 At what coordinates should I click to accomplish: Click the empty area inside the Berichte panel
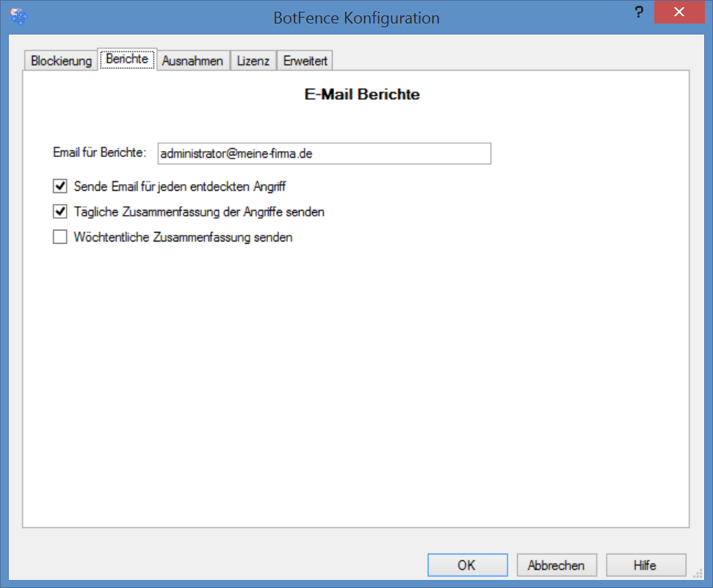(x=356, y=382)
